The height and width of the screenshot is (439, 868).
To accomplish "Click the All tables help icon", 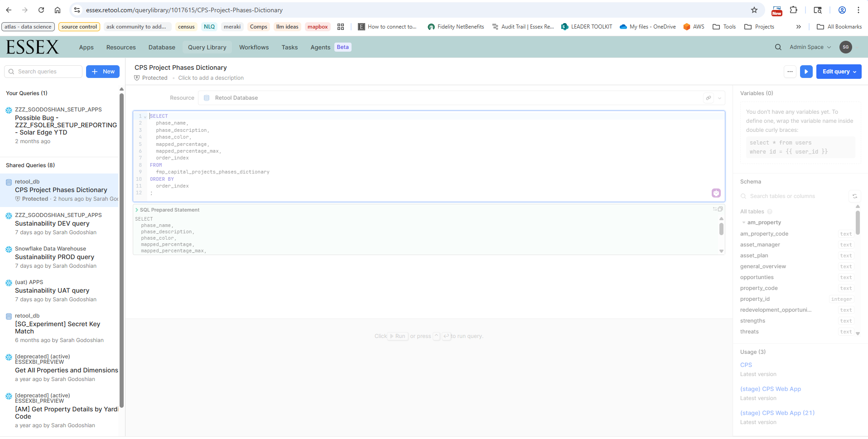I will tap(770, 212).
